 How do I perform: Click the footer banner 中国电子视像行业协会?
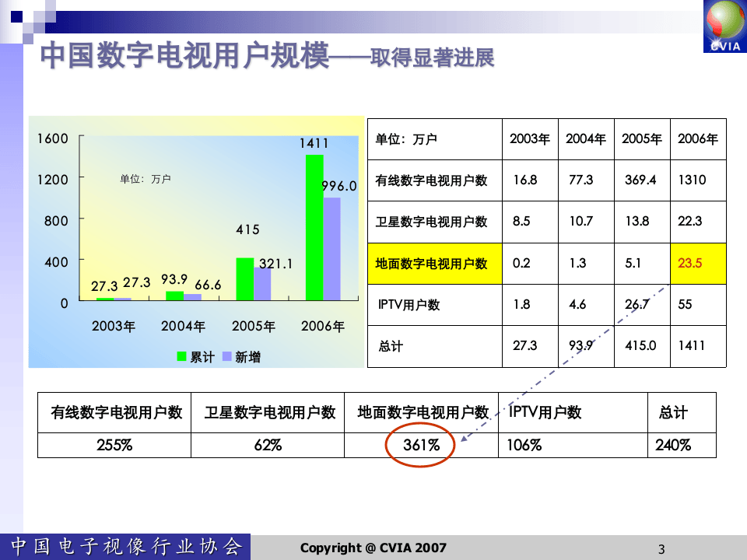[125, 547]
